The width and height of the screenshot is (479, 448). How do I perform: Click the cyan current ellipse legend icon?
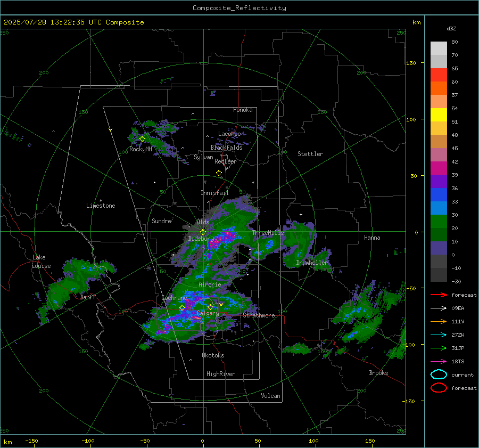(x=439, y=374)
